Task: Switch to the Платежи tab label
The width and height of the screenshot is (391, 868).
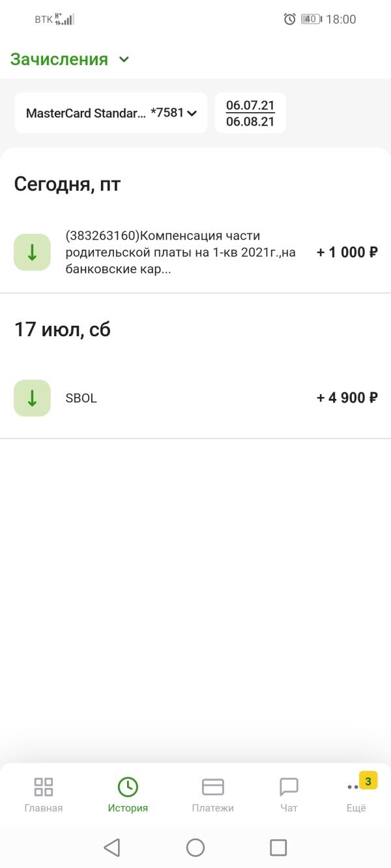Action: point(213,808)
